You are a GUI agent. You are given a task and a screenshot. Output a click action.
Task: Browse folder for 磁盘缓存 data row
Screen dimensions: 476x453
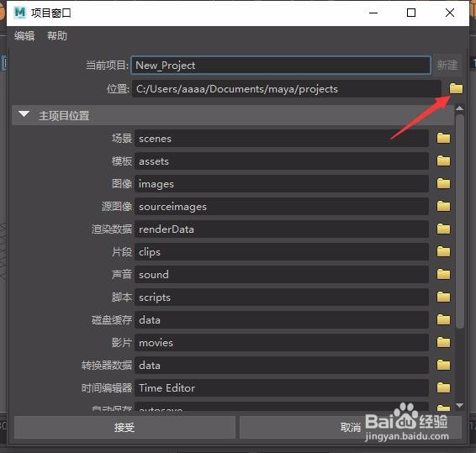[x=443, y=319]
